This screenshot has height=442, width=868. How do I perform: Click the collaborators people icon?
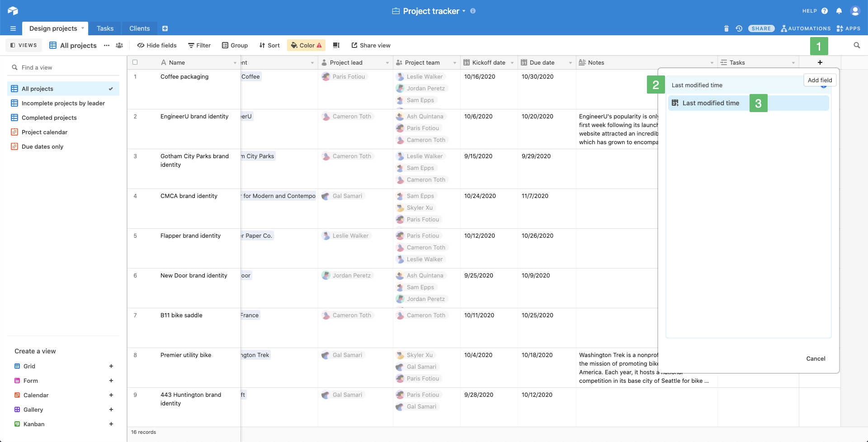click(x=119, y=45)
